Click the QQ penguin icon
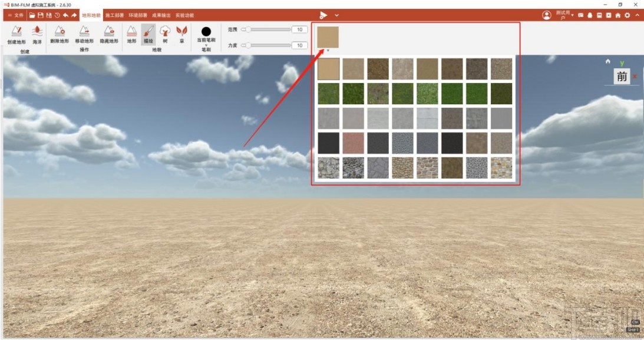The height and width of the screenshot is (340, 644). [590, 15]
